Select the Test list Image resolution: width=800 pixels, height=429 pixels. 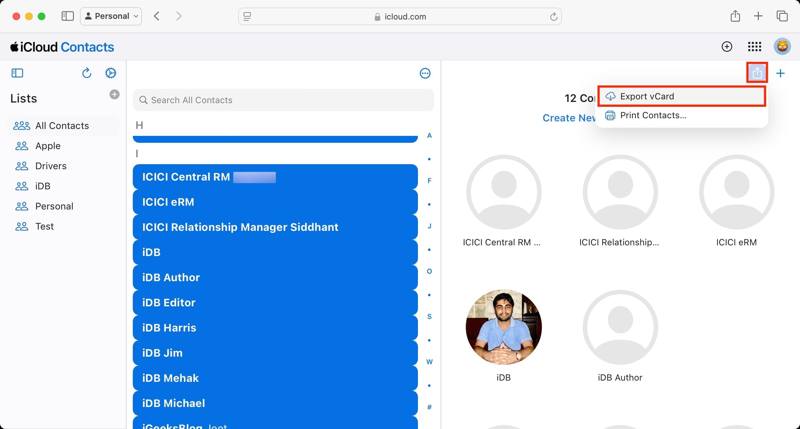[64, 226]
